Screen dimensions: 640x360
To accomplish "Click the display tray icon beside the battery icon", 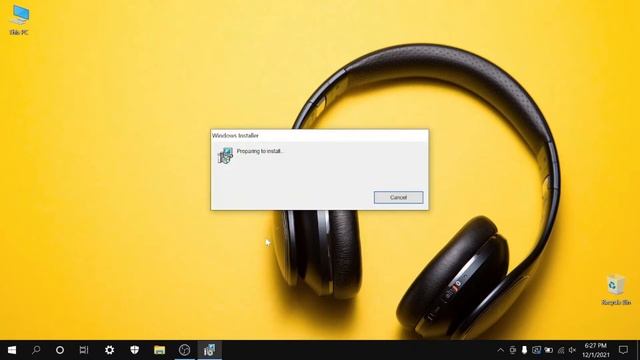I will tap(537, 350).
